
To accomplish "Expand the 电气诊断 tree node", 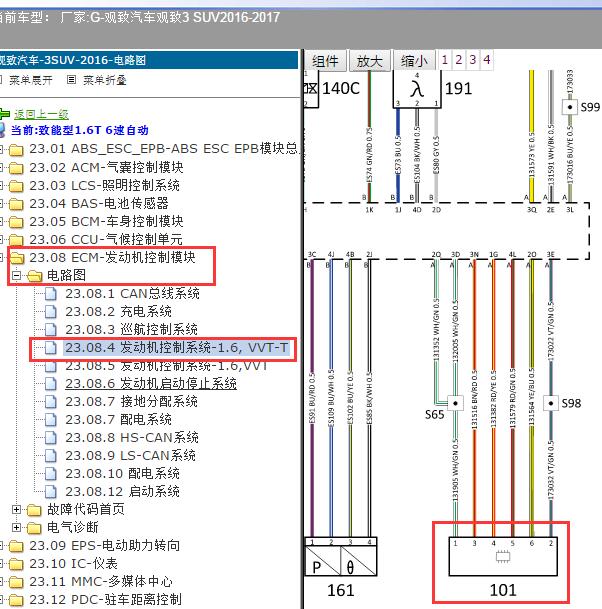I will (16, 527).
